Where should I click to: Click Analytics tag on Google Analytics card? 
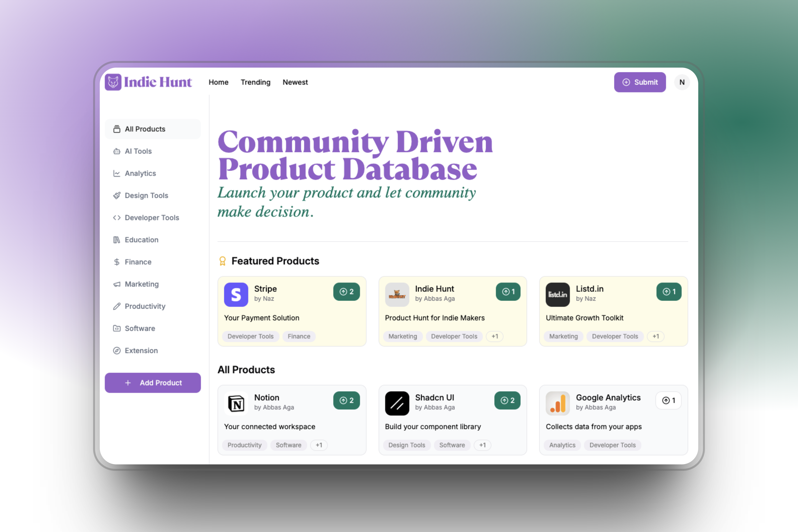(x=562, y=445)
